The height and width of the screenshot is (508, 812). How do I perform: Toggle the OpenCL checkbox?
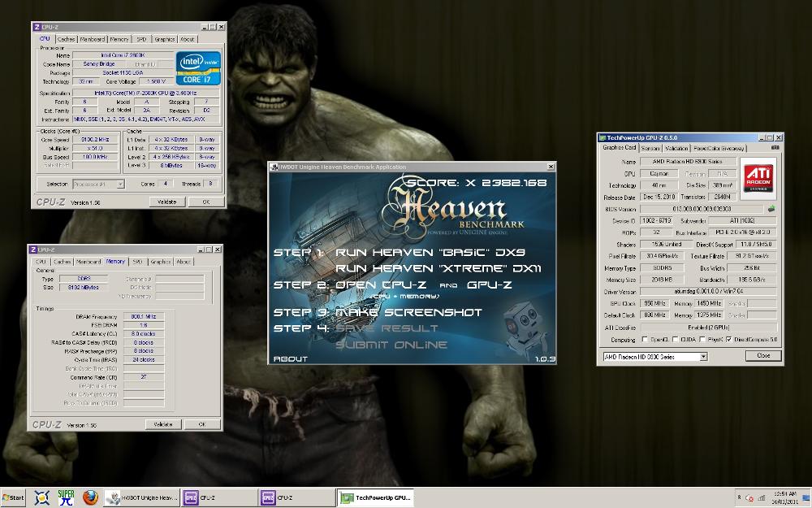click(645, 340)
